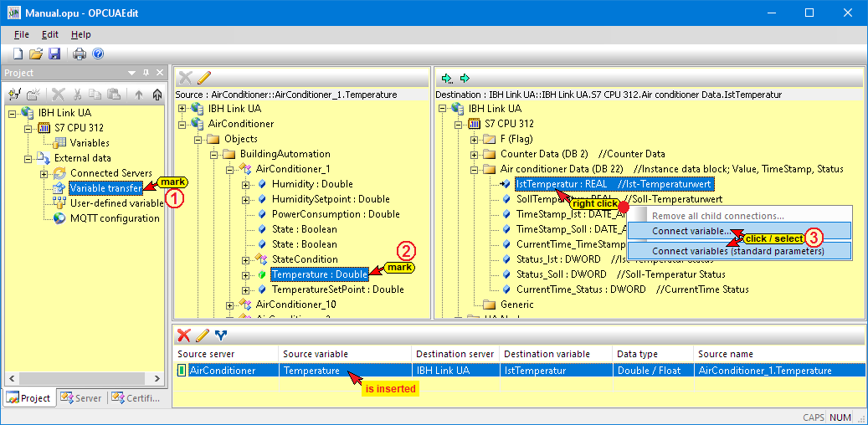Select PowerConsumption : Double item
This screenshot has height=425, width=868.
coord(336,214)
